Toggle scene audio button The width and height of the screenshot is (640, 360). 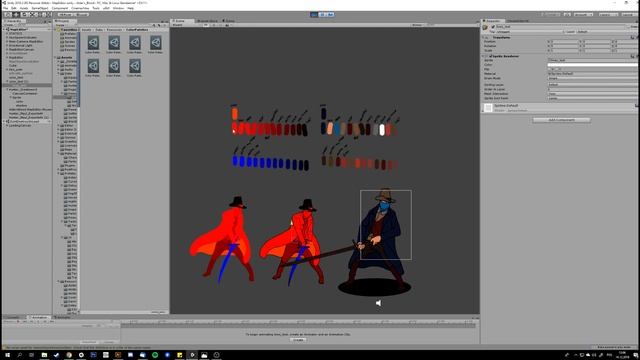click(221, 25)
